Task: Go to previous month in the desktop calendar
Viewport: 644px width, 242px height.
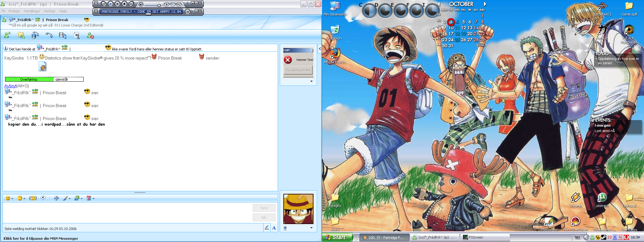Action: (439, 4)
